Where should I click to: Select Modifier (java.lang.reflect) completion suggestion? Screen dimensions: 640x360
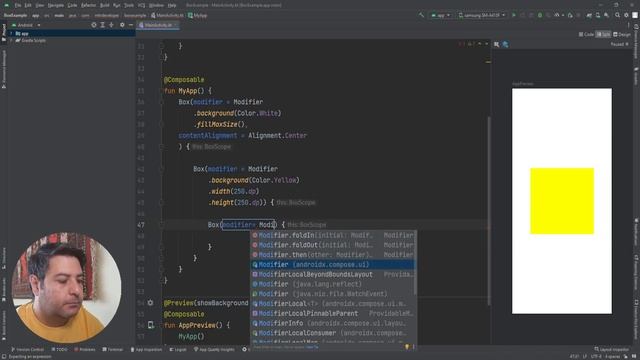pos(333,284)
